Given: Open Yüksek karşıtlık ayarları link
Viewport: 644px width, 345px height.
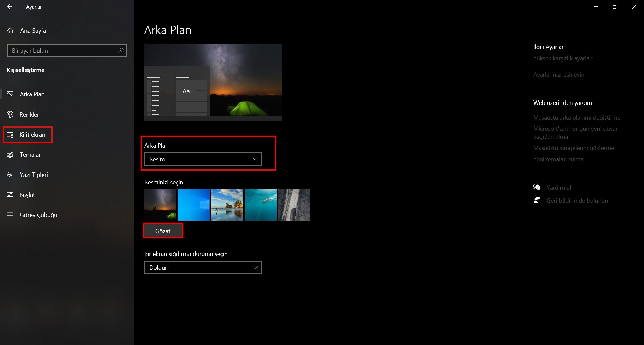Looking at the screenshot, I should (x=563, y=58).
